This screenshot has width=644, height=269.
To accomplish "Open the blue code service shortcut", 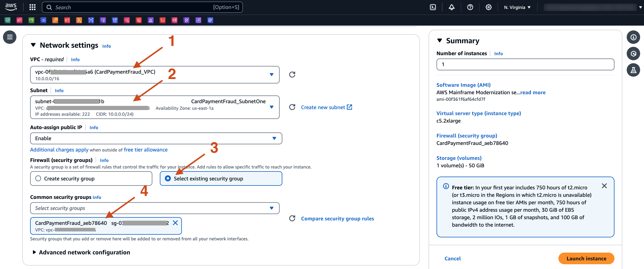I will tap(115, 20).
